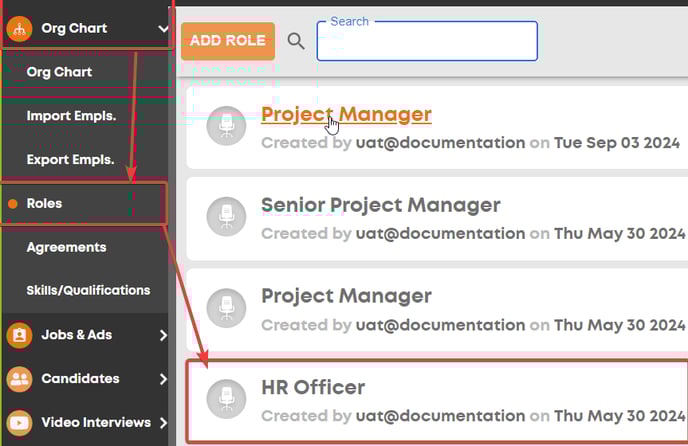Open Import Empls. in the sidebar
Image resolution: width=688 pixels, height=446 pixels.
71,116
